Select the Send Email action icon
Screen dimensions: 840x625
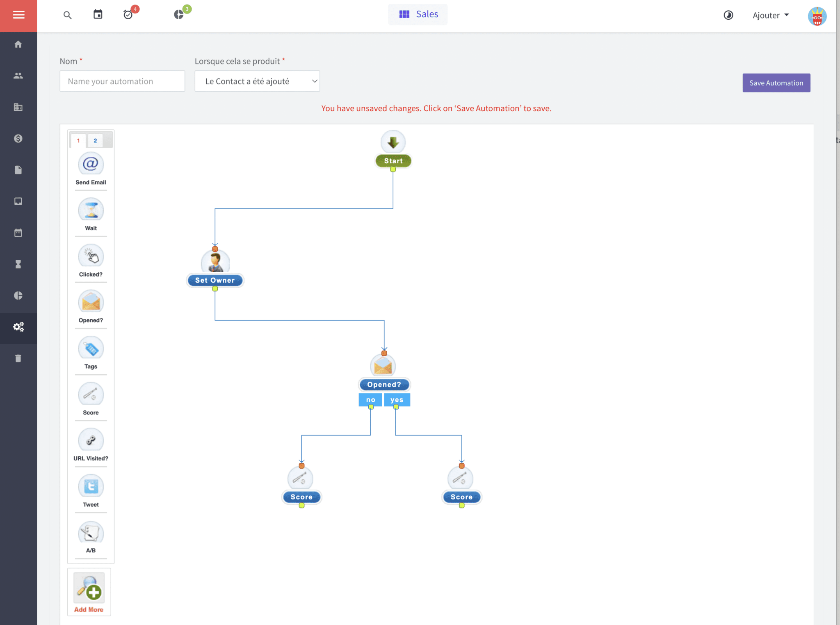coord(90,164)
